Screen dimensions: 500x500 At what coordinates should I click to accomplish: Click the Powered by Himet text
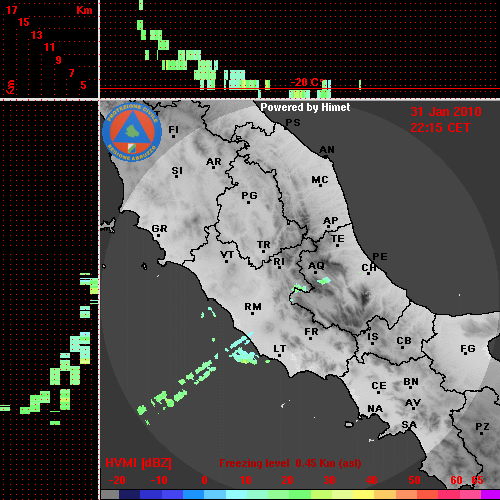(305, 107)
